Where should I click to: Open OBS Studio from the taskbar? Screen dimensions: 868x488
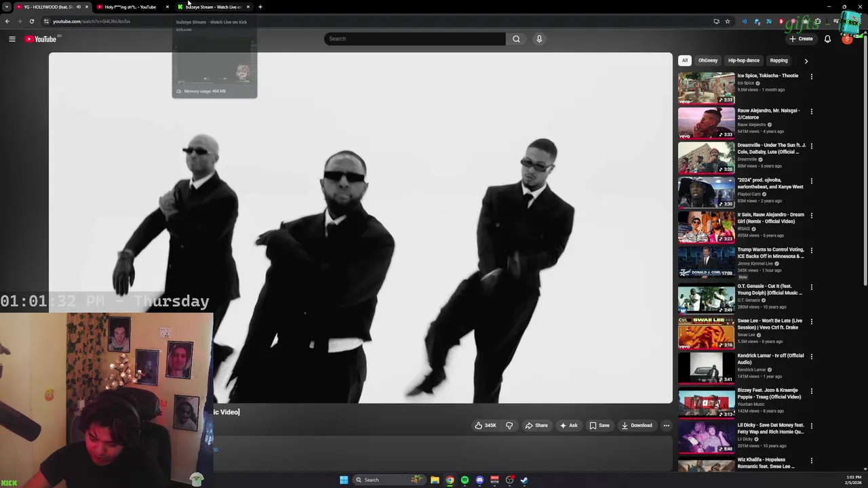509,480
